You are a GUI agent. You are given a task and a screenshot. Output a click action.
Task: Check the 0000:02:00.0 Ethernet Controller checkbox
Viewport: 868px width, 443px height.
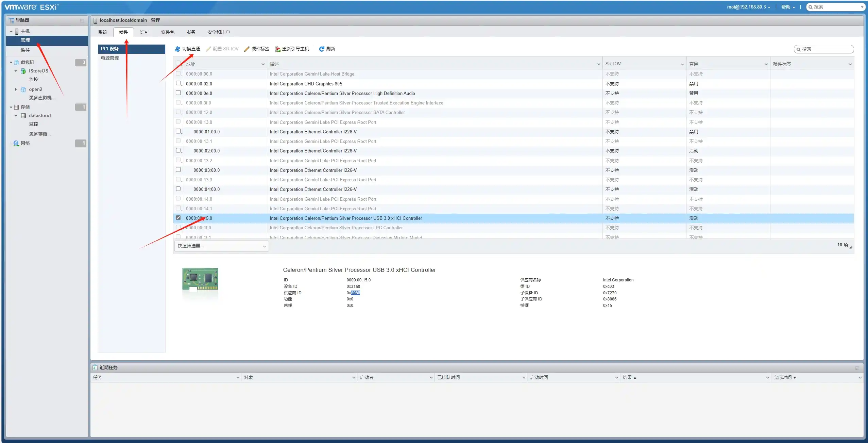click(x=178, y=150)
